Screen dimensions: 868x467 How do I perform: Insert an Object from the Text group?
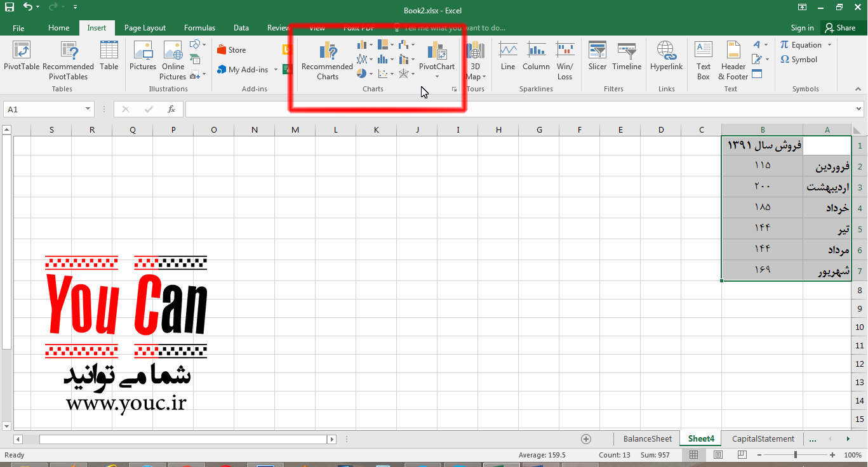tap(757, 74)
